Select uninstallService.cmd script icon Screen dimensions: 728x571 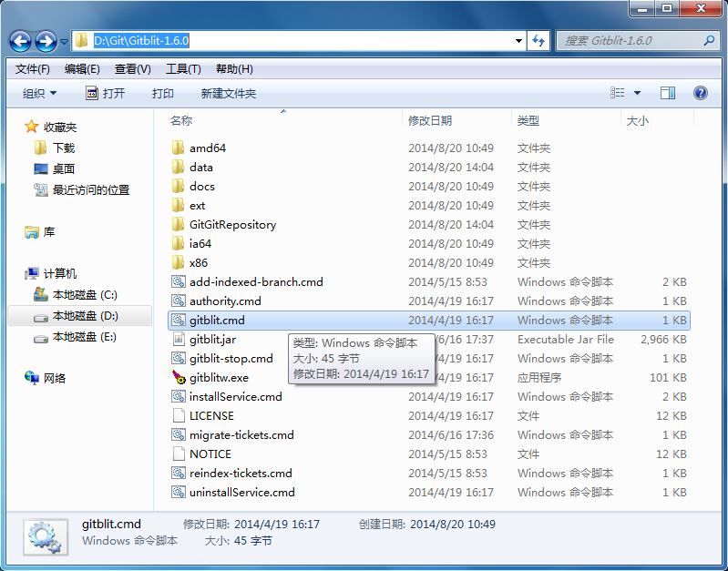(x=179, y=492)
